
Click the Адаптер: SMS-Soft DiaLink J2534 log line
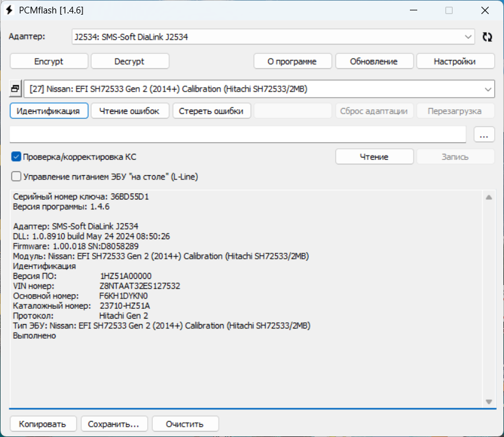click(x=76, y=226)
